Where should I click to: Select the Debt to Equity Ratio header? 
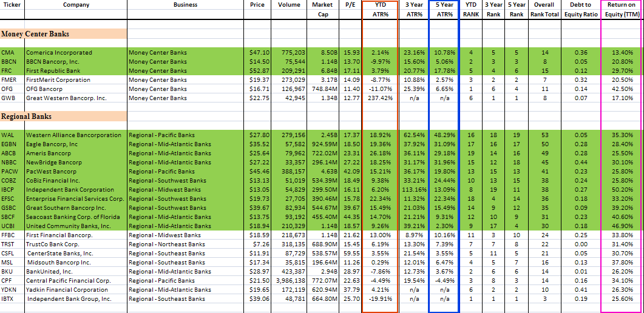click(x=581, y=10)
